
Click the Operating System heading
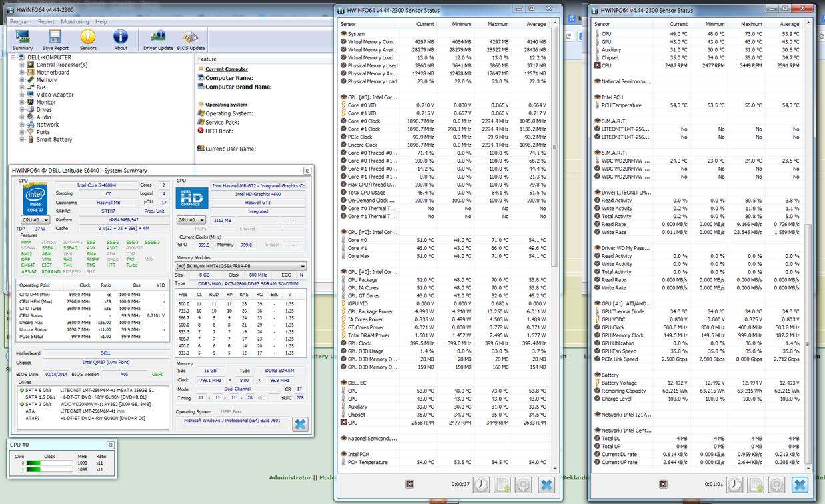226,105
